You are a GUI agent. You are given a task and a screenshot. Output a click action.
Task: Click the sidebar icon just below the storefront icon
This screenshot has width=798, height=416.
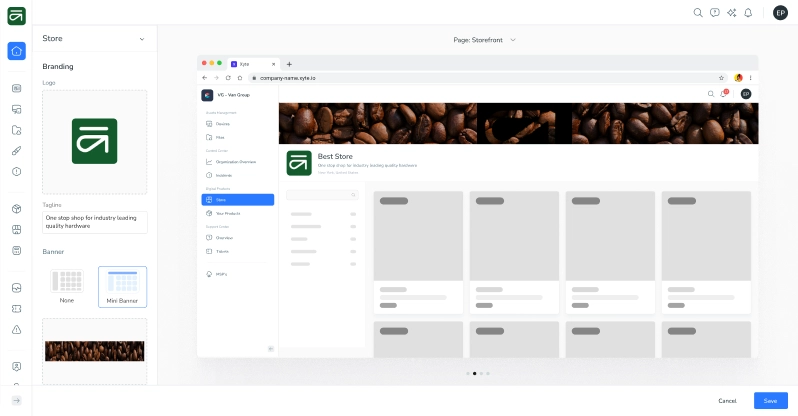click(x=16, y=251)
